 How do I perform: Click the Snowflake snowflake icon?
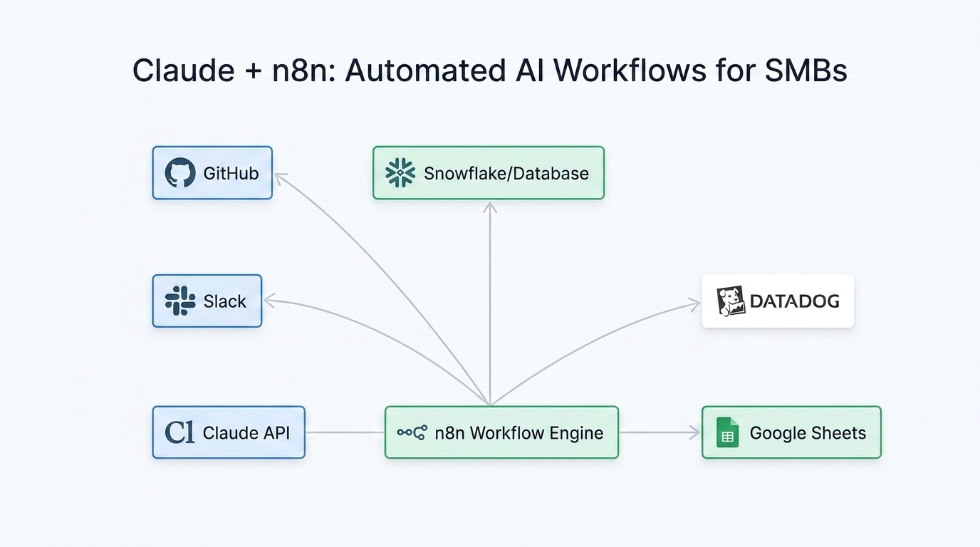pos(400,172)
